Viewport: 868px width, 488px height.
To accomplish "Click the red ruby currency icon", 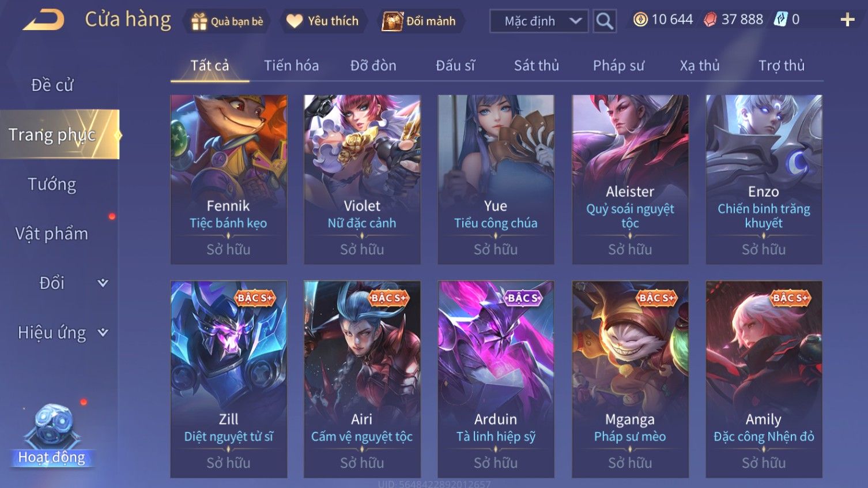I will pos(710,20).
